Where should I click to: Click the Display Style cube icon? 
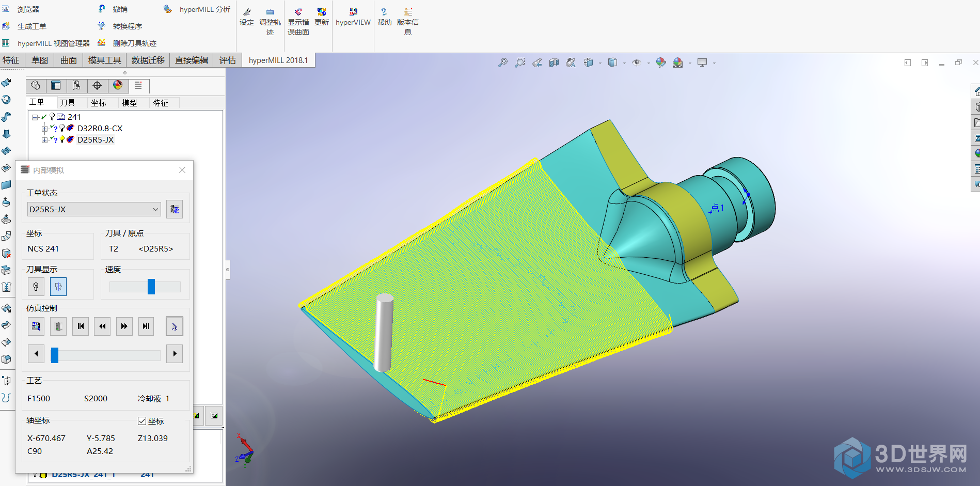[x=613, y=62]
